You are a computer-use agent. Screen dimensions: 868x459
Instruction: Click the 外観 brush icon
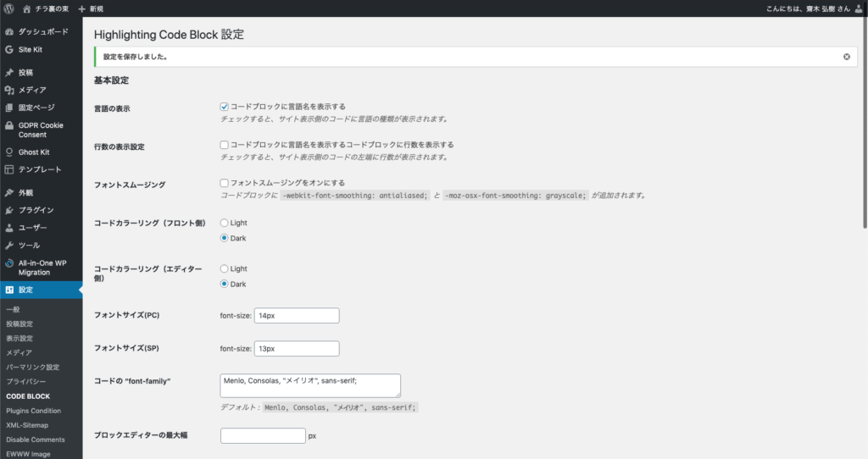click(x=9, y=192)
